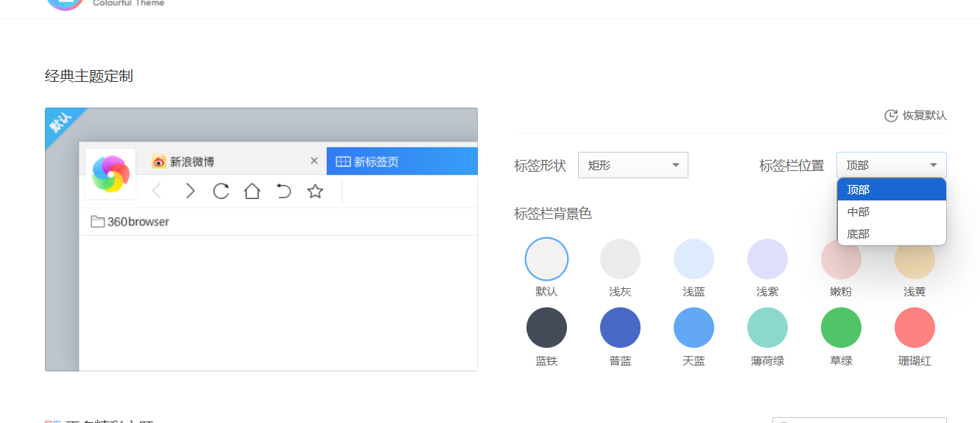
Task: Click the Colourful Theme logo at top
Action: (x=65, y=2)
